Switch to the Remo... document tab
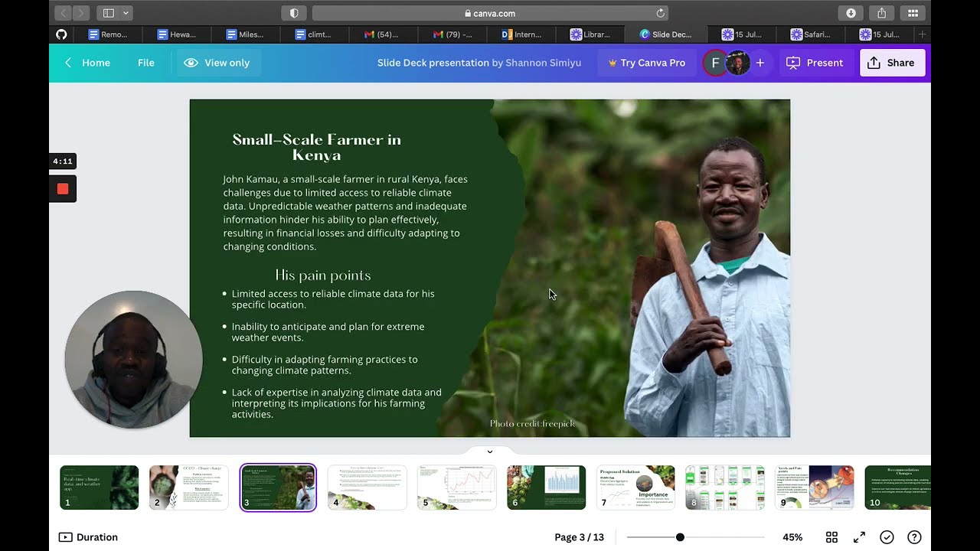The width and height of the screenshot is (980, 551). tap(107, 34)
